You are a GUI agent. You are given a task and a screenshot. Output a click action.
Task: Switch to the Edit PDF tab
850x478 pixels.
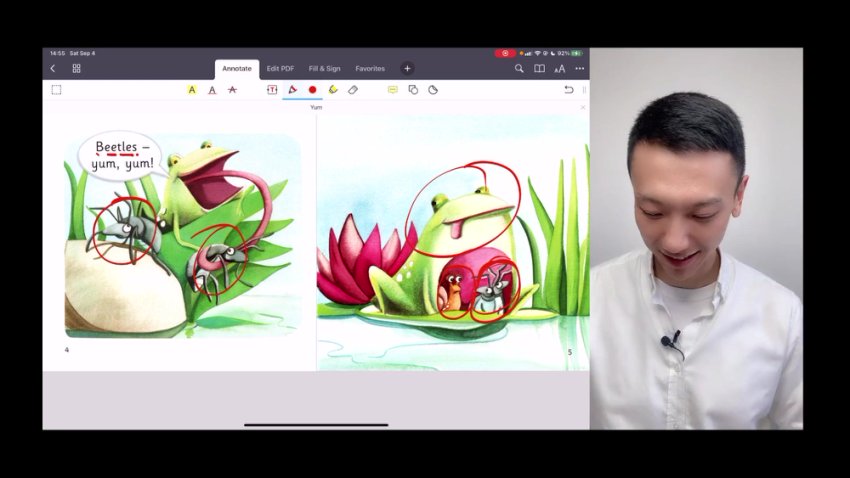click(280, 69)
